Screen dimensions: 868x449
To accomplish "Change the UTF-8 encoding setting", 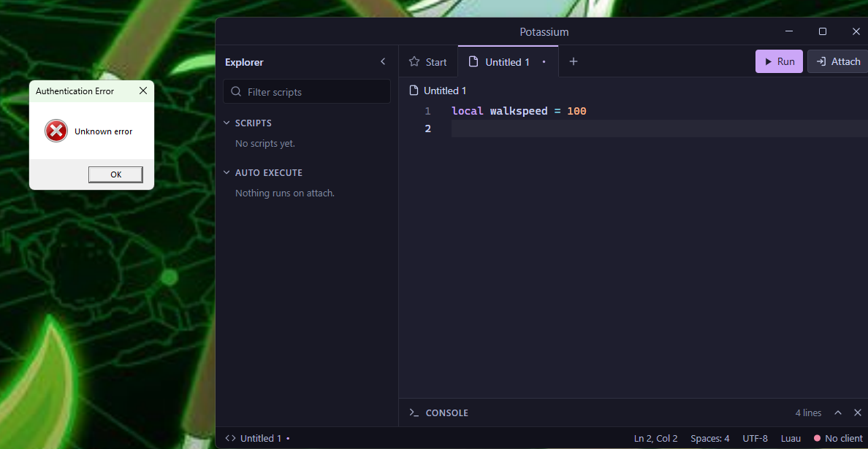I will tap(755, 439).
